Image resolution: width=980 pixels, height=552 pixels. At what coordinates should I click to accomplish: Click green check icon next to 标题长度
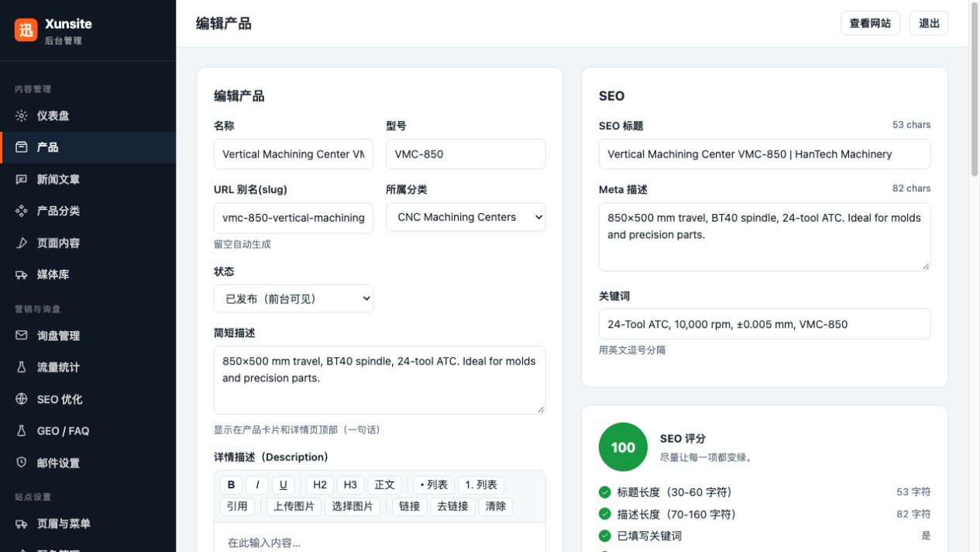tap(605, 492)
